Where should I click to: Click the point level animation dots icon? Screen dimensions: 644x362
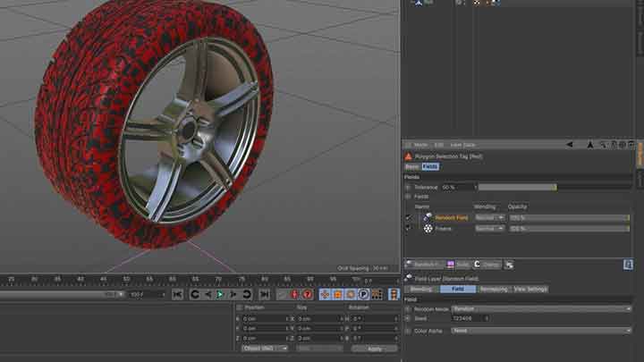[x=377, y=294]
